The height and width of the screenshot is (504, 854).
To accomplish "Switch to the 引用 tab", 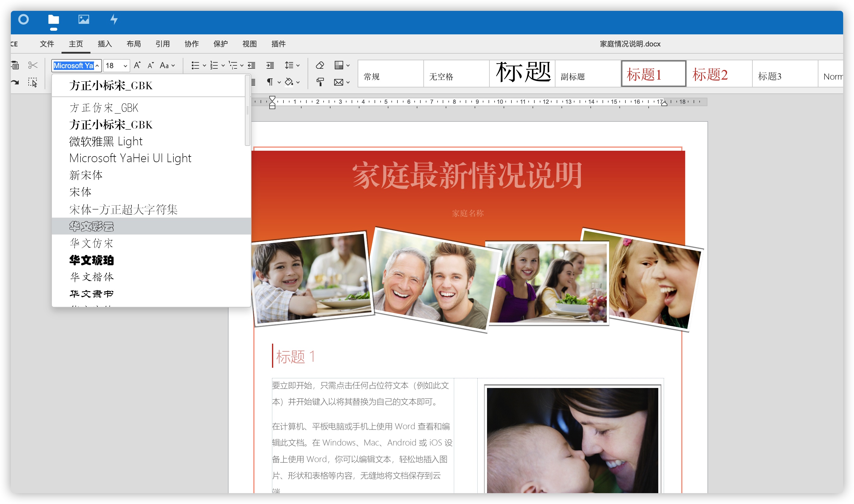I will [x=162, y=44].
